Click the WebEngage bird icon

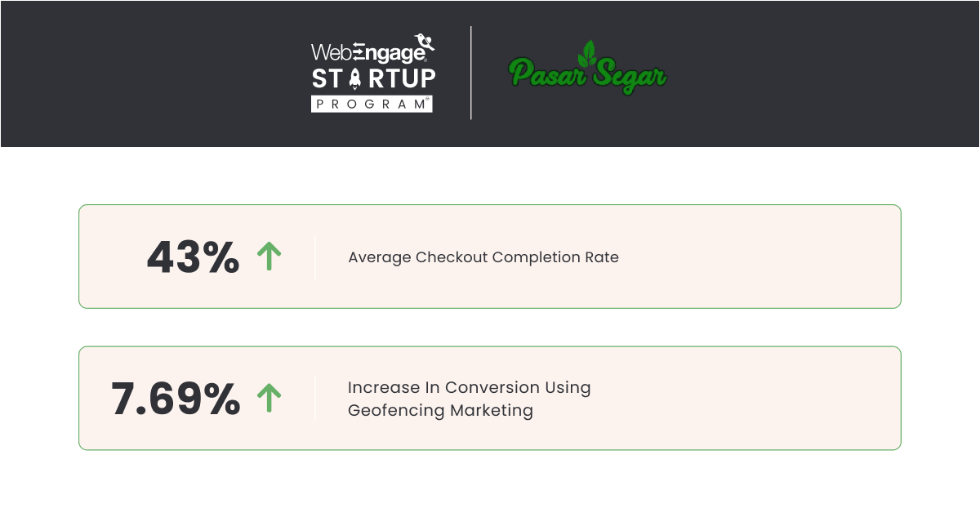[x=424, y=43]
